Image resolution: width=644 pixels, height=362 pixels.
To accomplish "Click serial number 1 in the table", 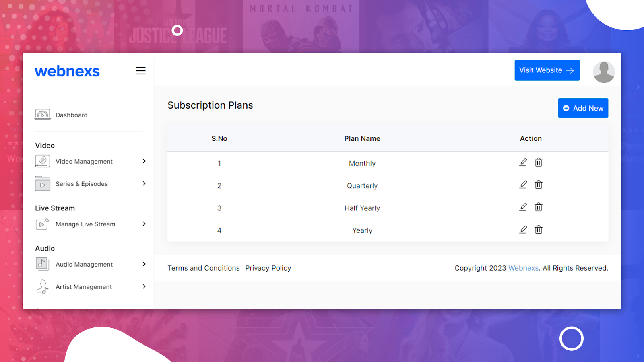I will (x=219, y=163).
